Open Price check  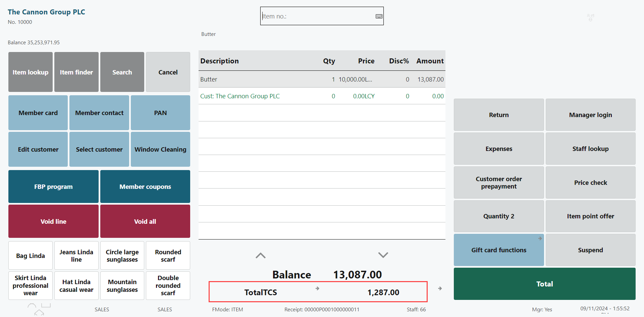[590, 182]
